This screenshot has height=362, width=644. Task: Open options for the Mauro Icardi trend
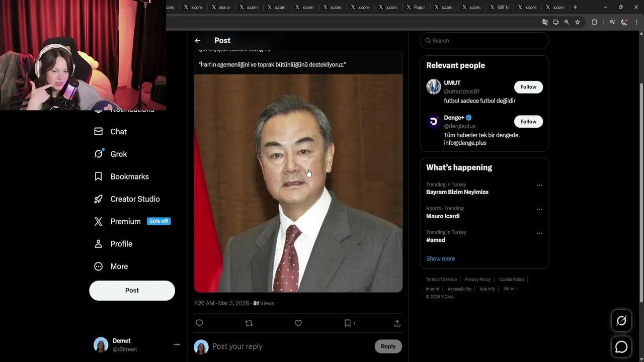(x=539, y=210)
